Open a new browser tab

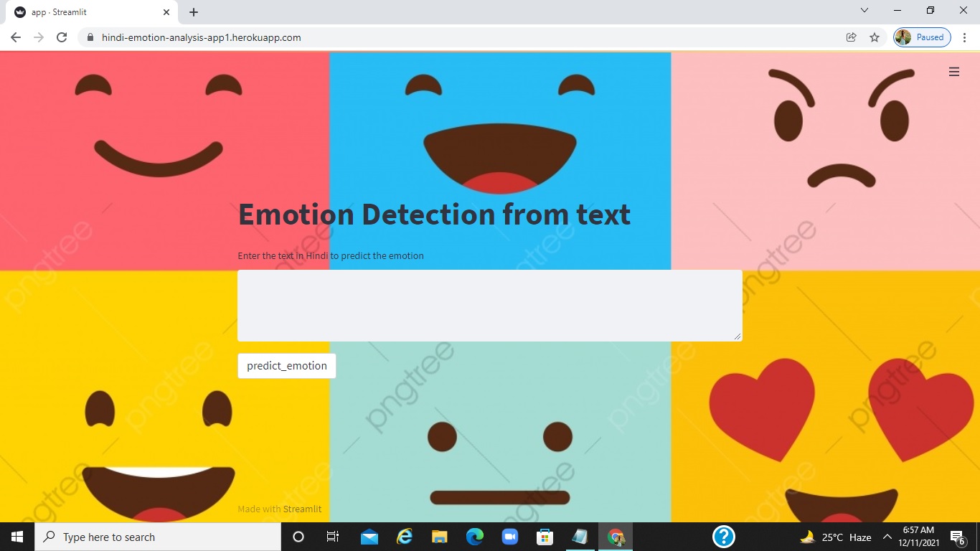(192, 11)
